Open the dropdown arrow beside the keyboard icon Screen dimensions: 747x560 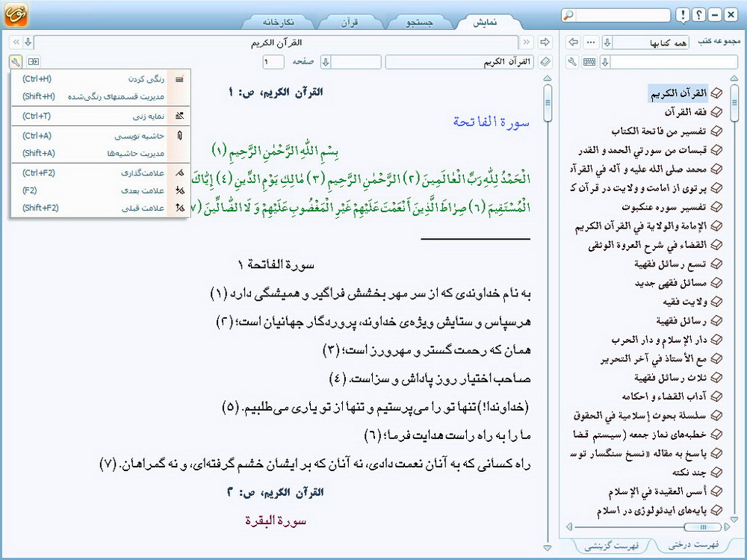(606, 62)
